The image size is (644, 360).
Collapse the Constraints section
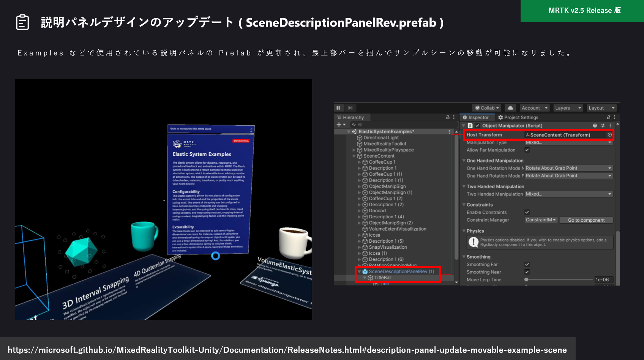[x=464, y=205]
